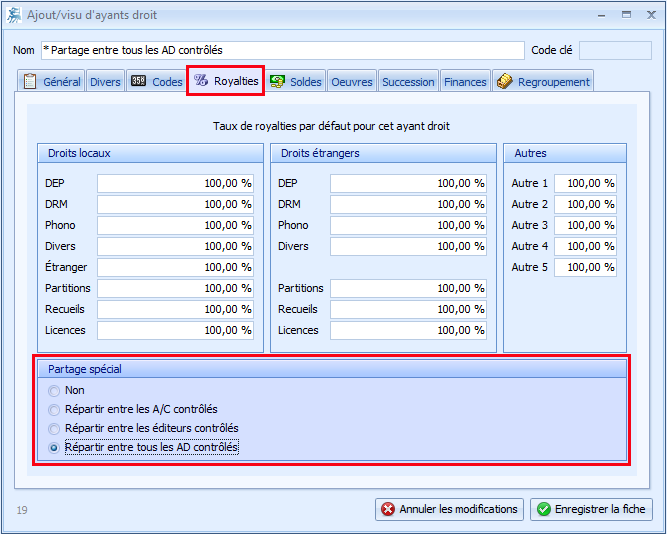Viewport: 667px width, 534px height.
Task: Click the Soldes money icon
Action: [277, 82]
